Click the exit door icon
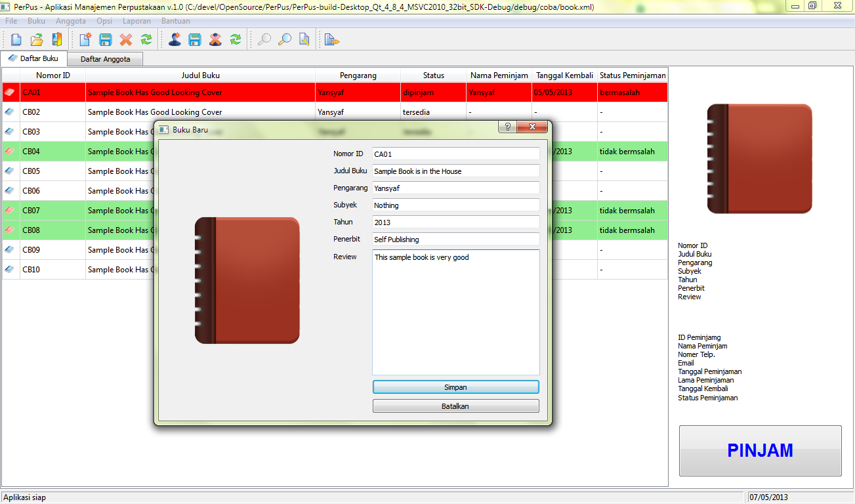The width and height of the screenshot is (855, 504). click(x=57, y=40)
